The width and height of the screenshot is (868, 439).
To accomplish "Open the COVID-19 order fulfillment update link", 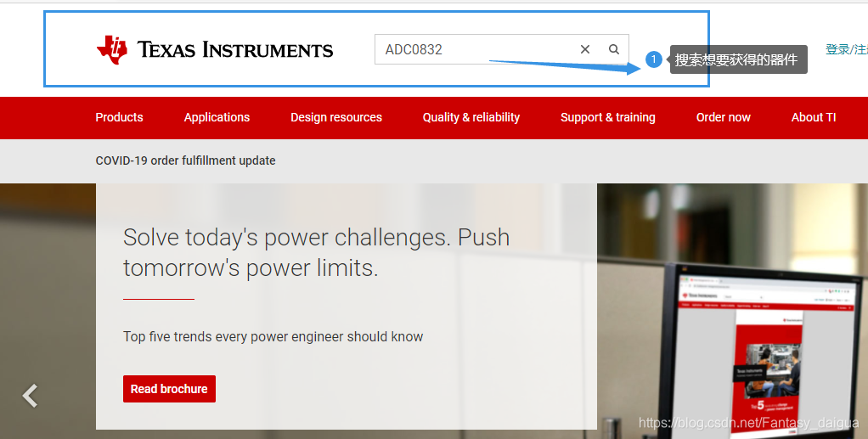I will pyautogui.click(x=185, y=160).
